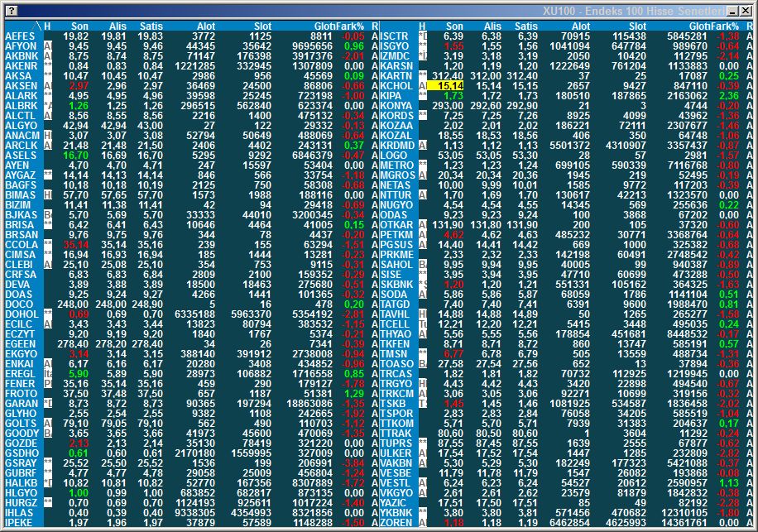Select the AEFES stock symbol
758x532 pixels.
pos(20,36)
